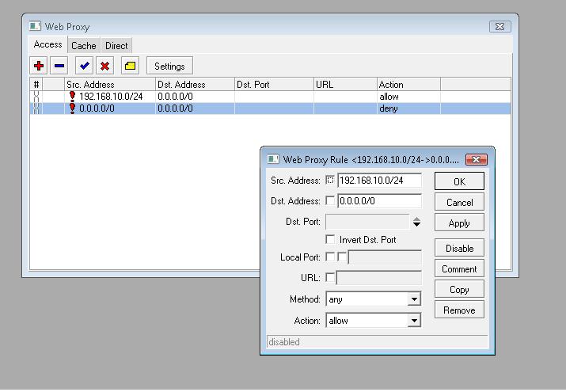This screenshot has width=566, height=392.
Task: Toggle first Local Port checkbox
Action: (x=329, y=257)
